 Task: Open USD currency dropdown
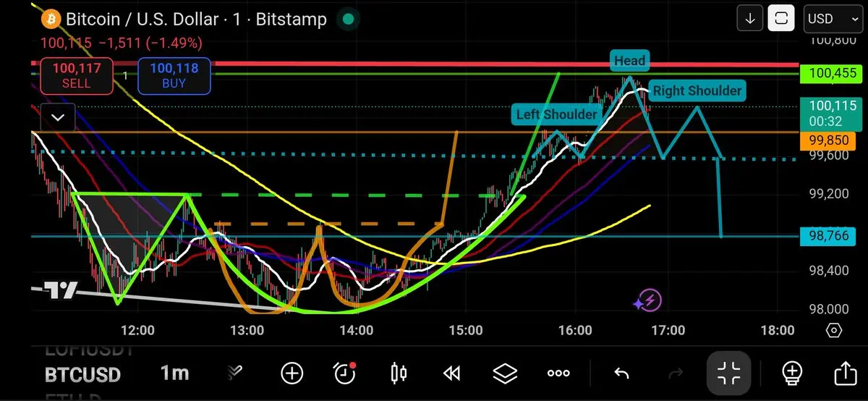(x=833, y=19)
